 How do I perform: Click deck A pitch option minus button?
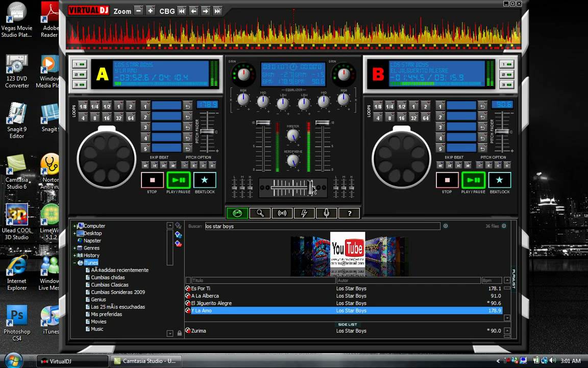(x=185, y=165)
